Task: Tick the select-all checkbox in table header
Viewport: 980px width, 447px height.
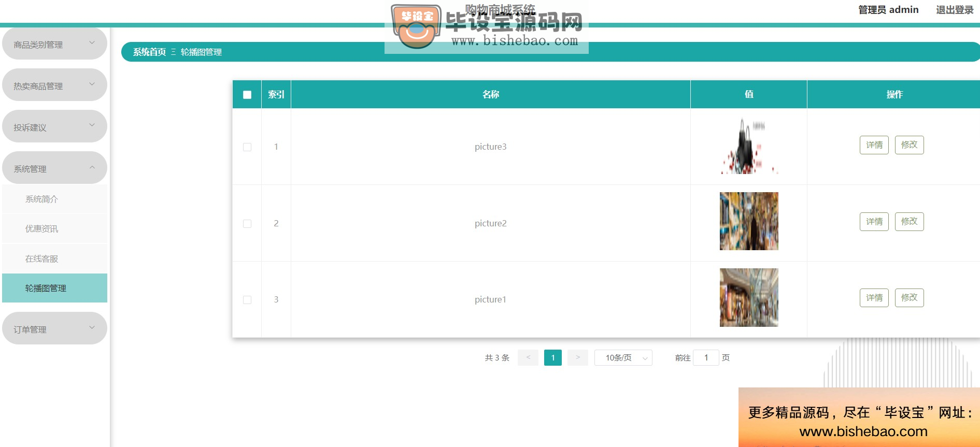Action: coord(247,95)
